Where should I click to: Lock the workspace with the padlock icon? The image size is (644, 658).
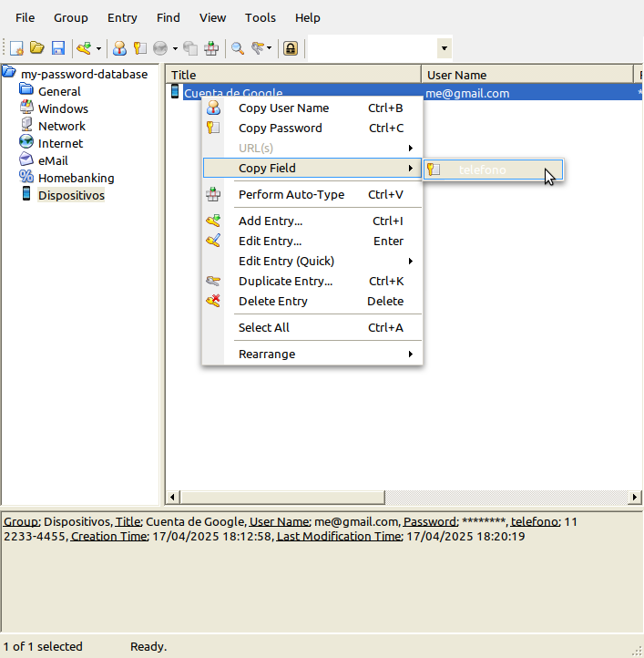291,48
